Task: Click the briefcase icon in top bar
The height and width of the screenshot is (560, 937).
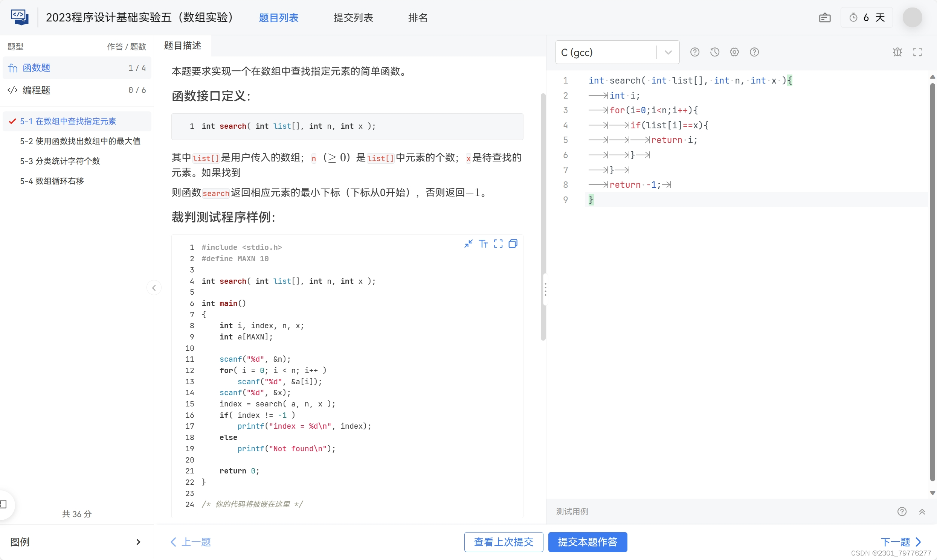Action: pyautogui.click(x=824, y=18)
